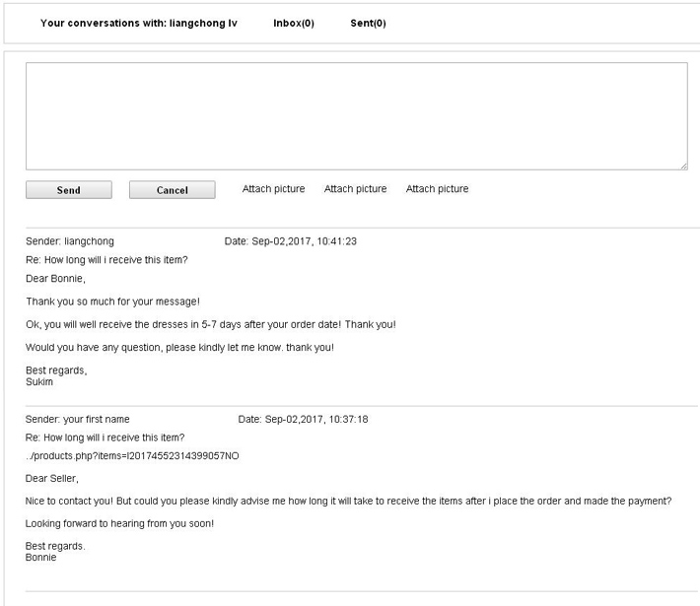Click 'Looking forward to hearing from you soon!'

[119, 523]
